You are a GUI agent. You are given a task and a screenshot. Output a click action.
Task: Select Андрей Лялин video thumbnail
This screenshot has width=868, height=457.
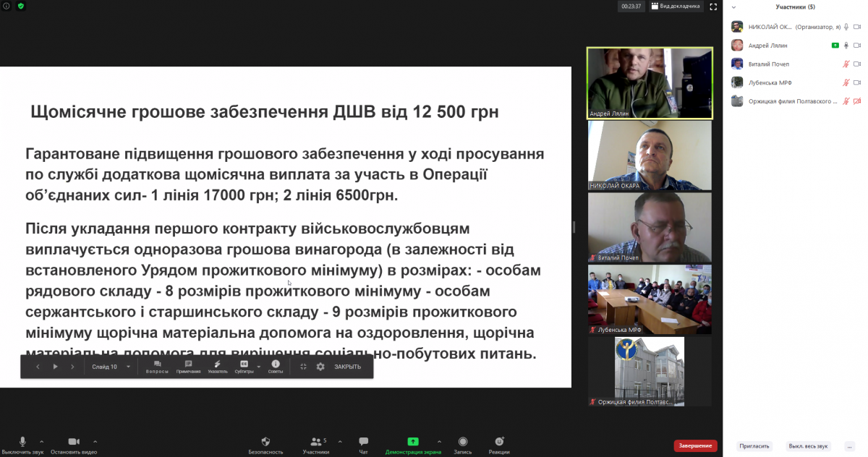point(650,83)
